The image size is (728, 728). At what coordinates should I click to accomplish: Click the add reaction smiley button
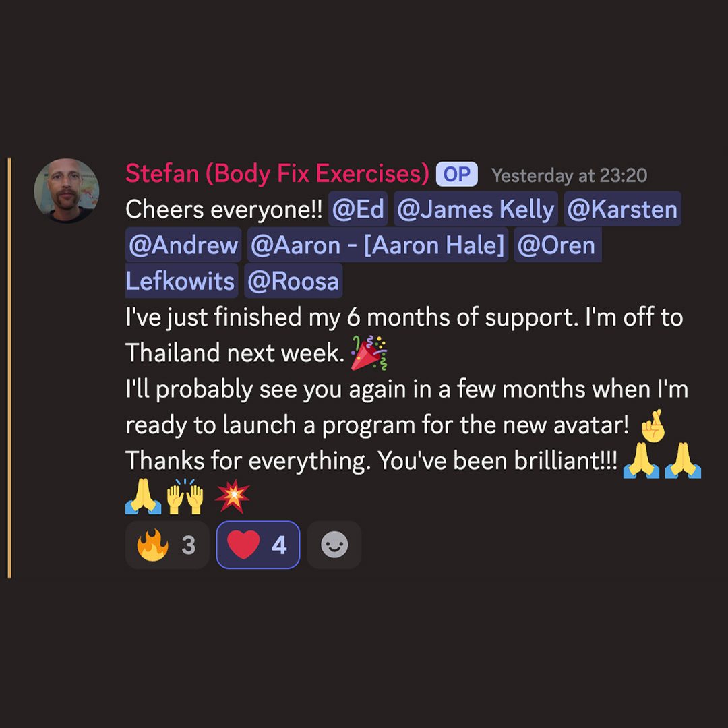click(334, 545)
